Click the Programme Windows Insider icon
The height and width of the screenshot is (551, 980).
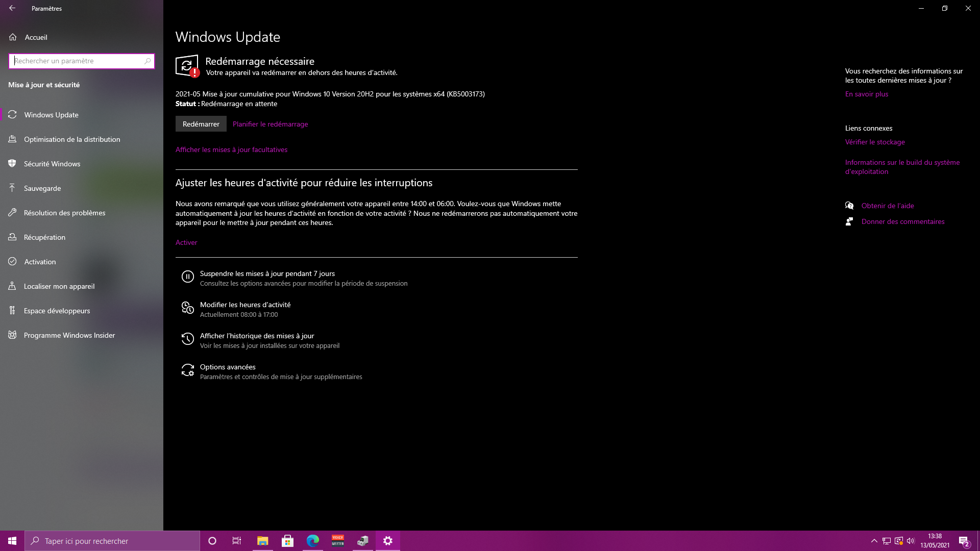pos(12,335)
